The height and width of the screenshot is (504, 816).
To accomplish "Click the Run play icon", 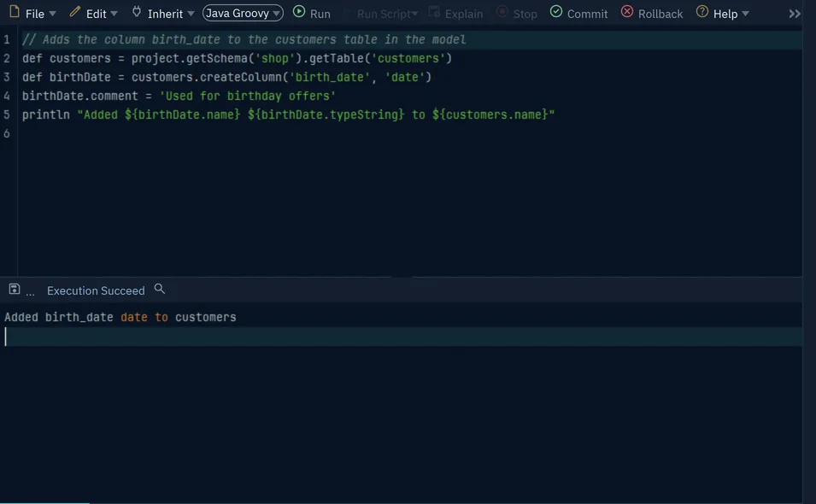I will [299, 12].
